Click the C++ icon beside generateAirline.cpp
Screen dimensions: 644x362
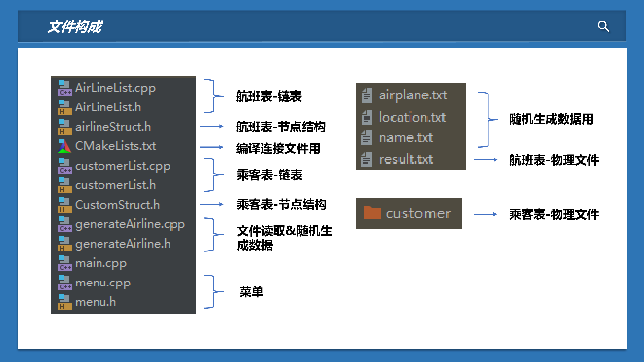click(x=65, y=224)
